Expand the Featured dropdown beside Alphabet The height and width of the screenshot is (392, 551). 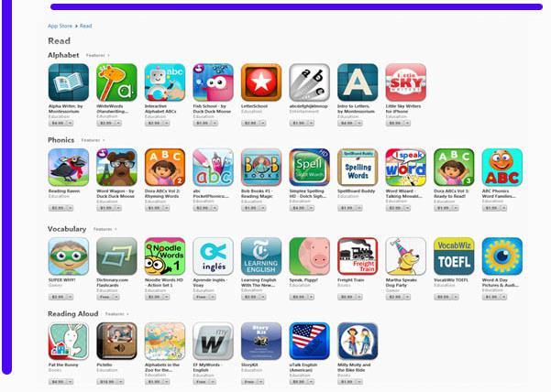coord(98,56)
